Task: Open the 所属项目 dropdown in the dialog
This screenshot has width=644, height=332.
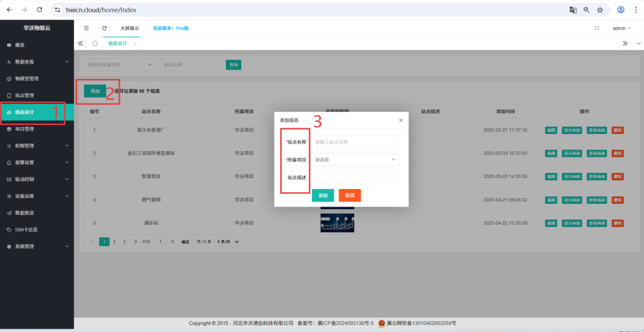Action: coord(355,159)
